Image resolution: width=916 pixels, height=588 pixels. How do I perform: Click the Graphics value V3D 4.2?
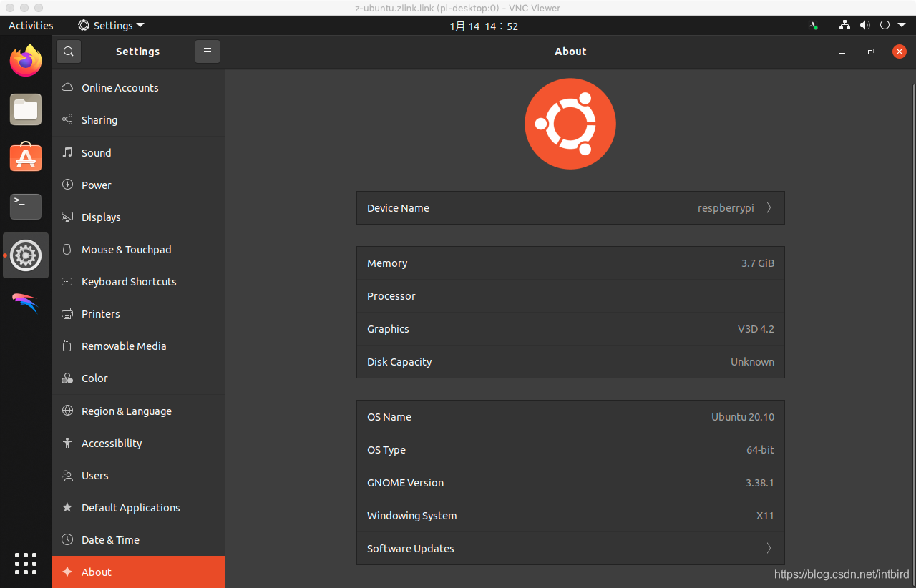756,328
